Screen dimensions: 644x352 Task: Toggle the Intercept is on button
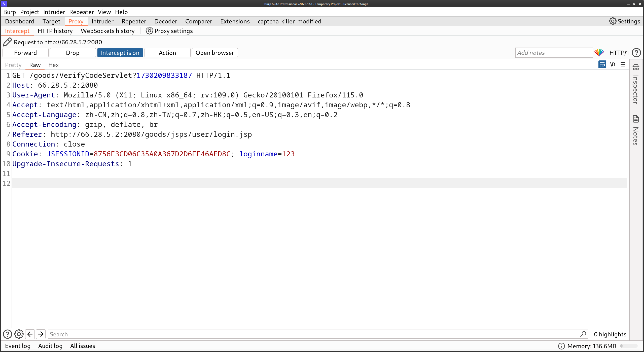coord(120,53)
